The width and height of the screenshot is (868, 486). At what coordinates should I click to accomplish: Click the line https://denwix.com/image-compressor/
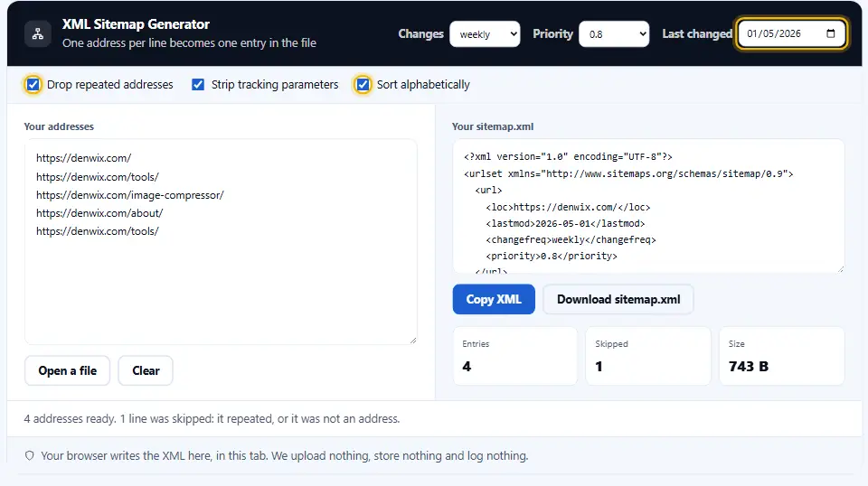130,195
